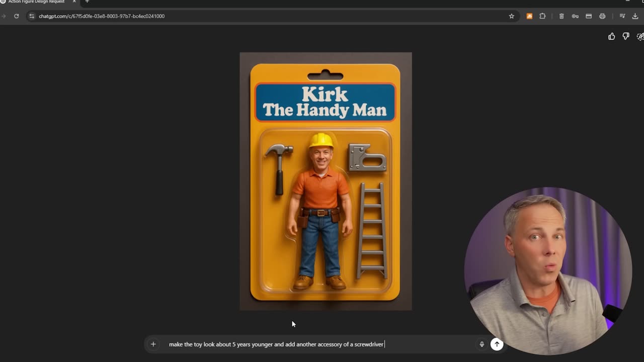The image size is (644, 362).
Task: Click into the prompt text about screwdriver
Action: pyautogui.click(x=277, y=344)
